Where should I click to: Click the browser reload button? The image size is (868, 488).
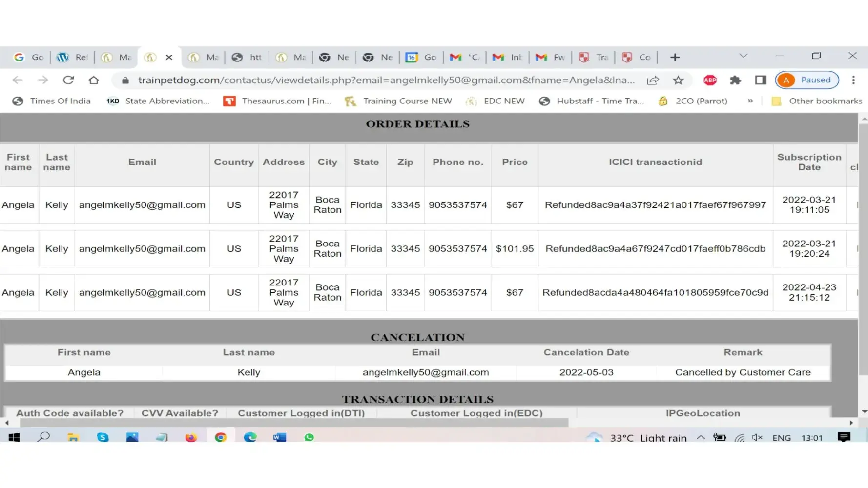[68, 80]
